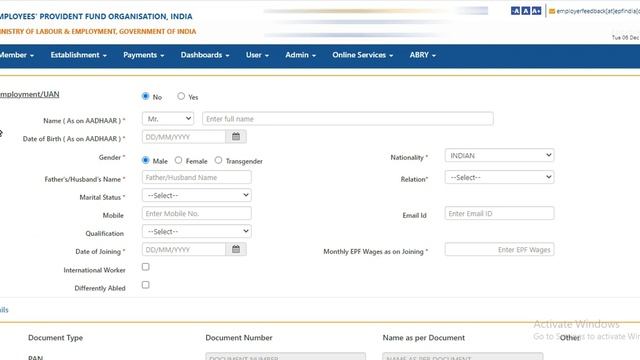Screen dimensions: 640x360
Task: Click the Name as per Document header
Action: pyautogui.click(x=424, y=338)
